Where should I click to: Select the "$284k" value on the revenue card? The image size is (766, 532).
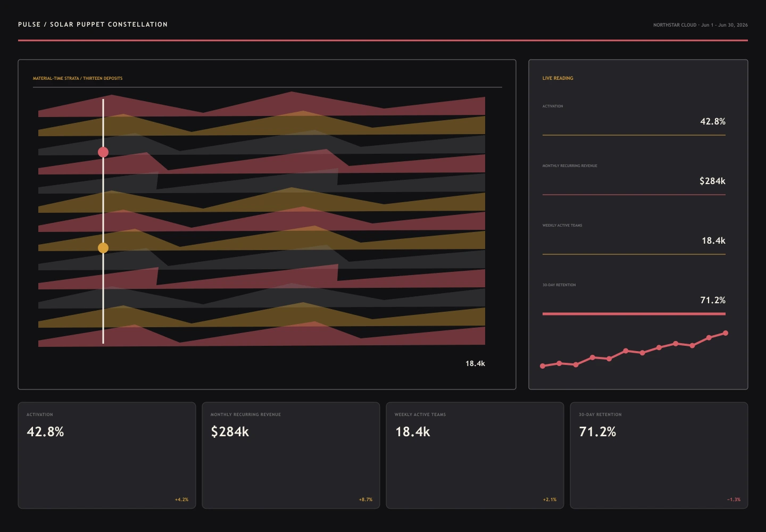pyautogui.click(x=230, y=431)
